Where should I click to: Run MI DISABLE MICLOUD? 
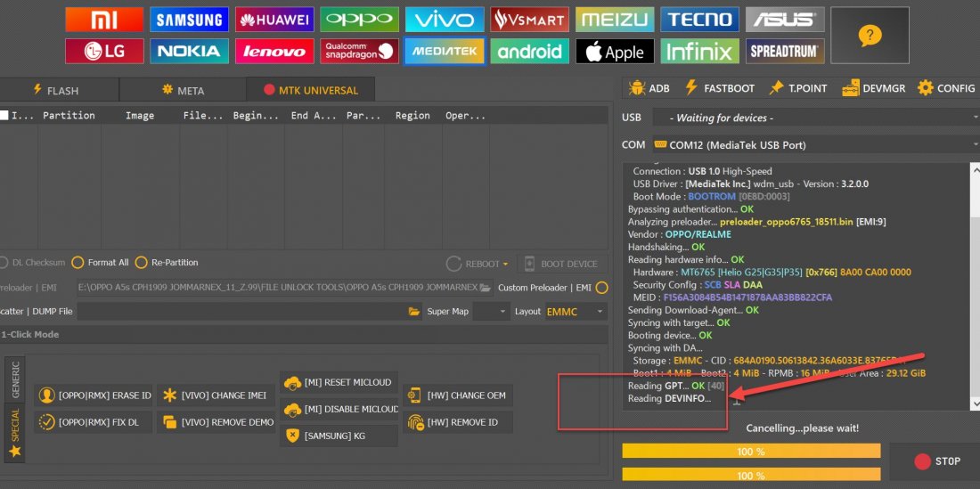click(x=339, y=409)
